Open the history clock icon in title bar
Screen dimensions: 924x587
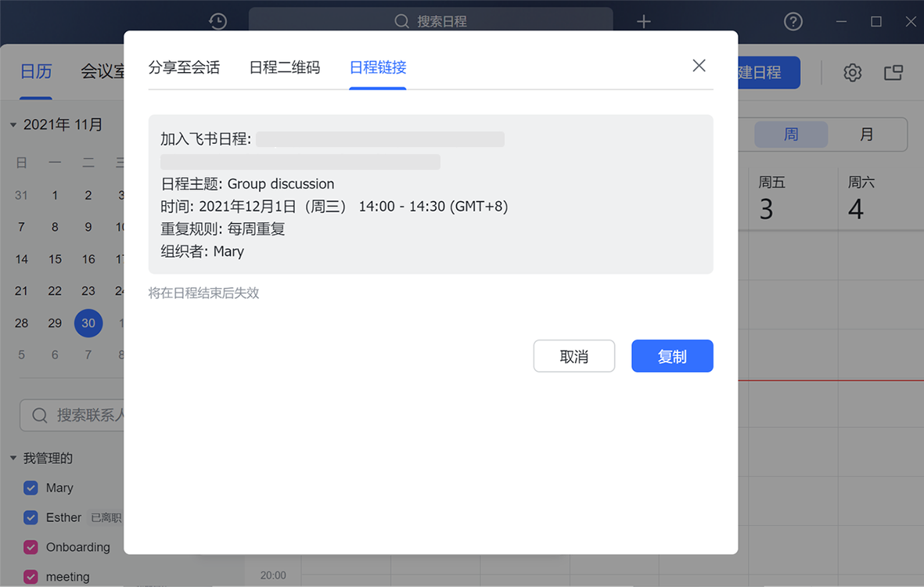[x=218, y=21]
